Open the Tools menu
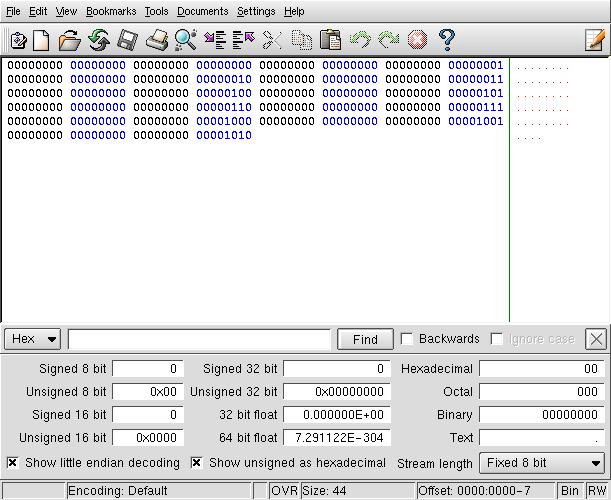The image size is (611, 500). point(156,11)
